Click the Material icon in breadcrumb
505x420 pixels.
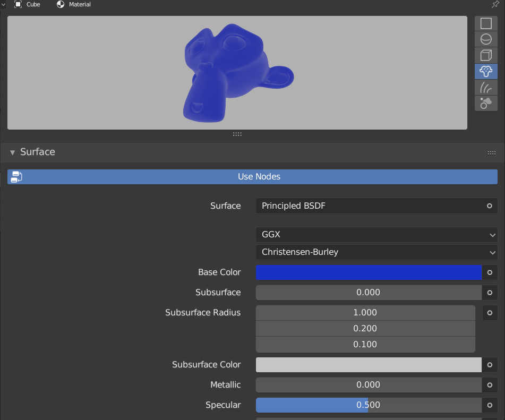61,4
